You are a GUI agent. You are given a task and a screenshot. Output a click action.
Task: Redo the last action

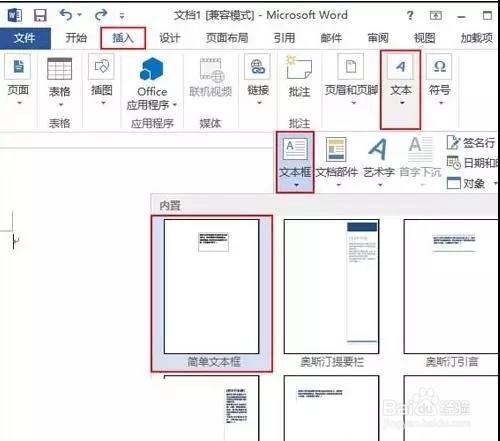point(101,15)
